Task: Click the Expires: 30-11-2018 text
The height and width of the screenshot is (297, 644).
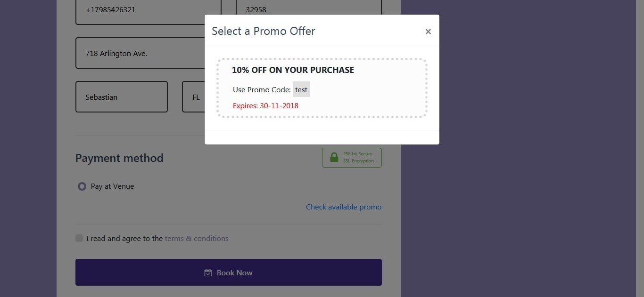Action: [265, 105]
